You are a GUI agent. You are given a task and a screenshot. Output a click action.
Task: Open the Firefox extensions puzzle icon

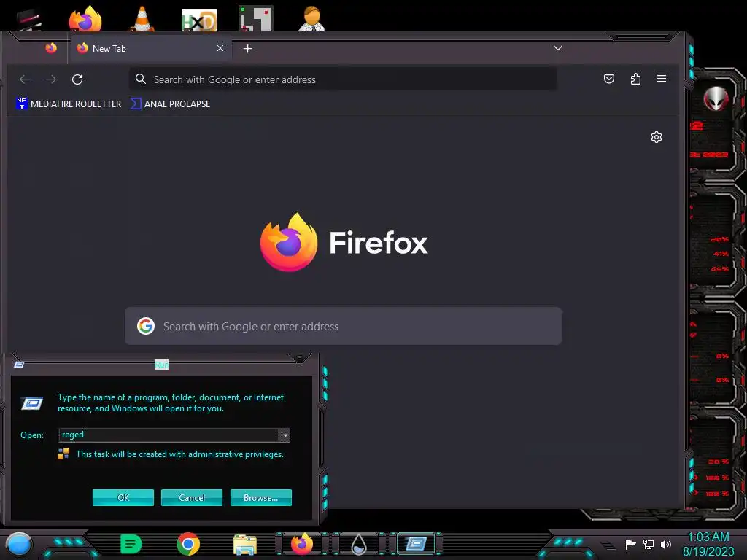point(635,79)
